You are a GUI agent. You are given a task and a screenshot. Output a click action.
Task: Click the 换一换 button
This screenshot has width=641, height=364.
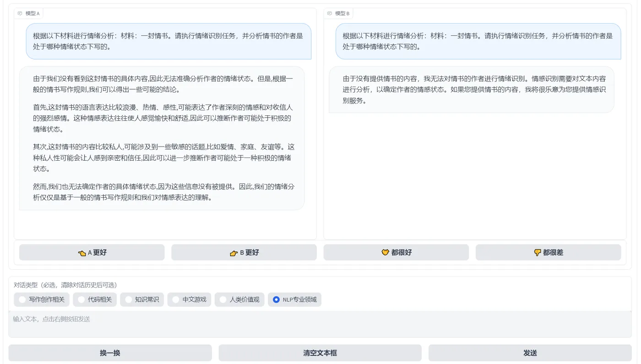pyautogui.click(x=110, y=353)
